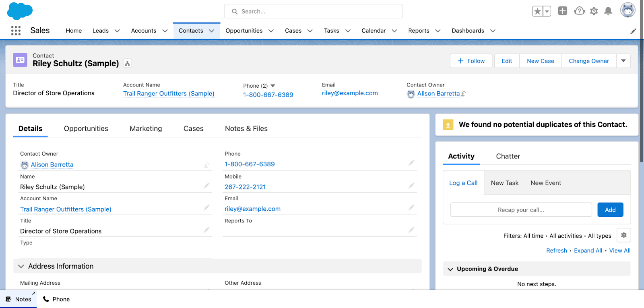Expand the Opportunities nav menu chevron
Image resolution: width=644 pixels, height=308 pixels.
click(x=271, y=31)
